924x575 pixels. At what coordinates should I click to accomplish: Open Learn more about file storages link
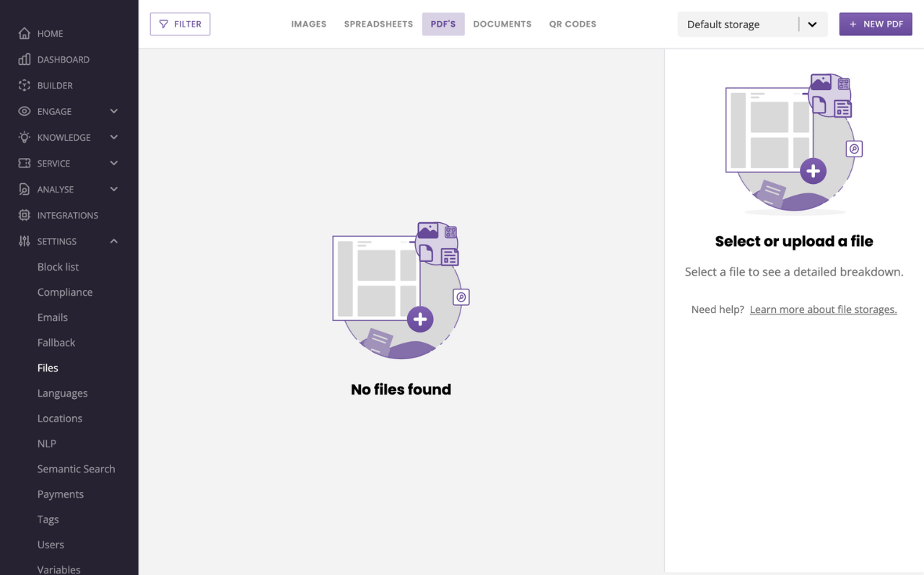point(823,310)
